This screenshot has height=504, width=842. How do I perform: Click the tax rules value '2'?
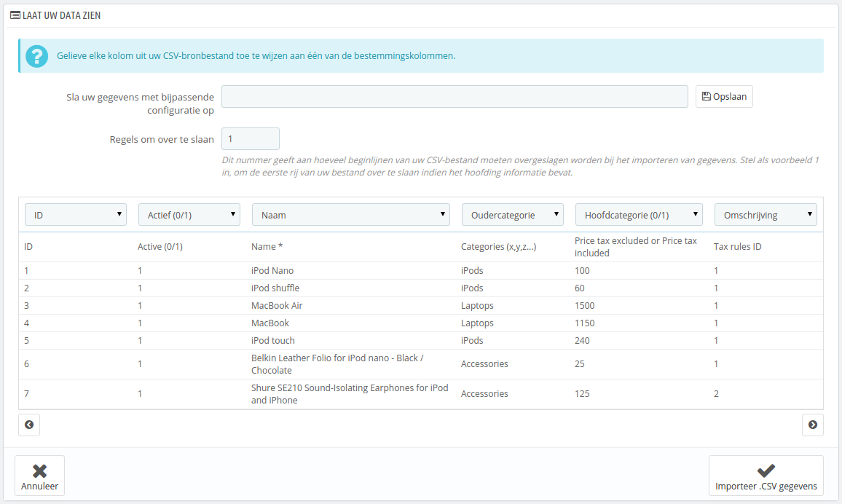[716, 394]
